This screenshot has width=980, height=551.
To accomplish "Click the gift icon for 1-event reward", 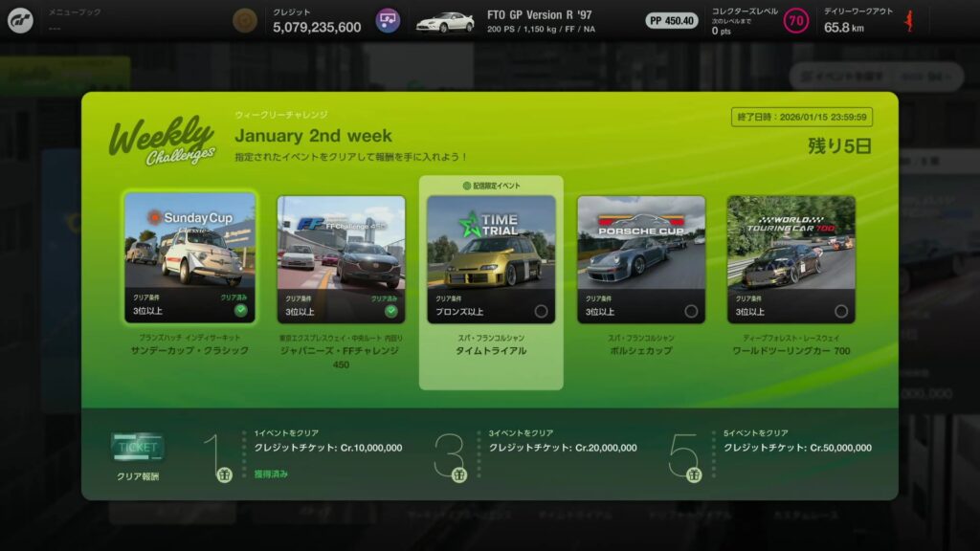I will (225, 474).
